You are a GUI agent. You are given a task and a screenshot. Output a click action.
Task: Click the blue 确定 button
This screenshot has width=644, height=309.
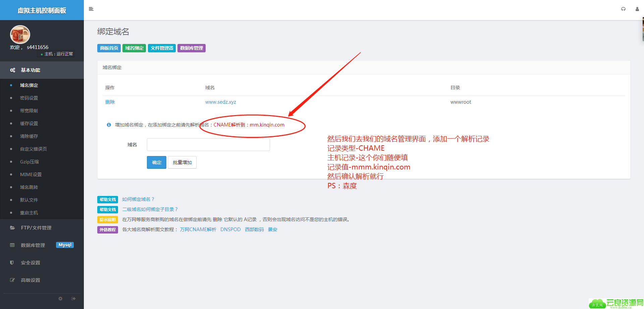[x=157, y=162]
